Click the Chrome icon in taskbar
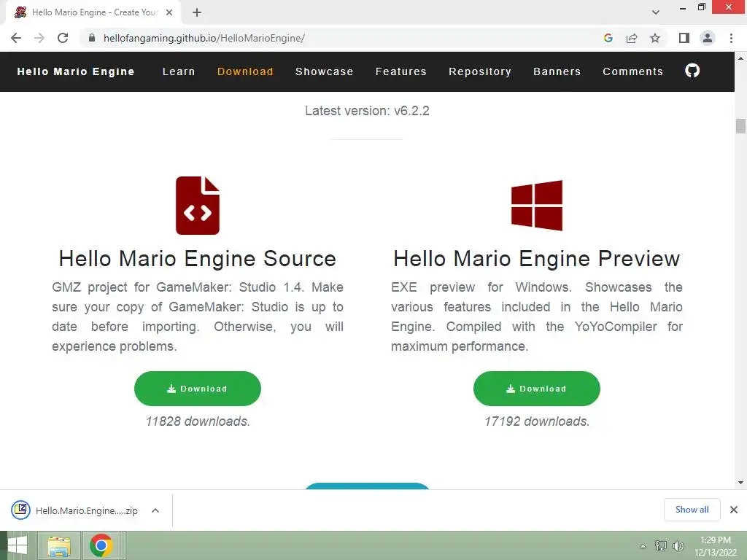 (x=101, y=545)
